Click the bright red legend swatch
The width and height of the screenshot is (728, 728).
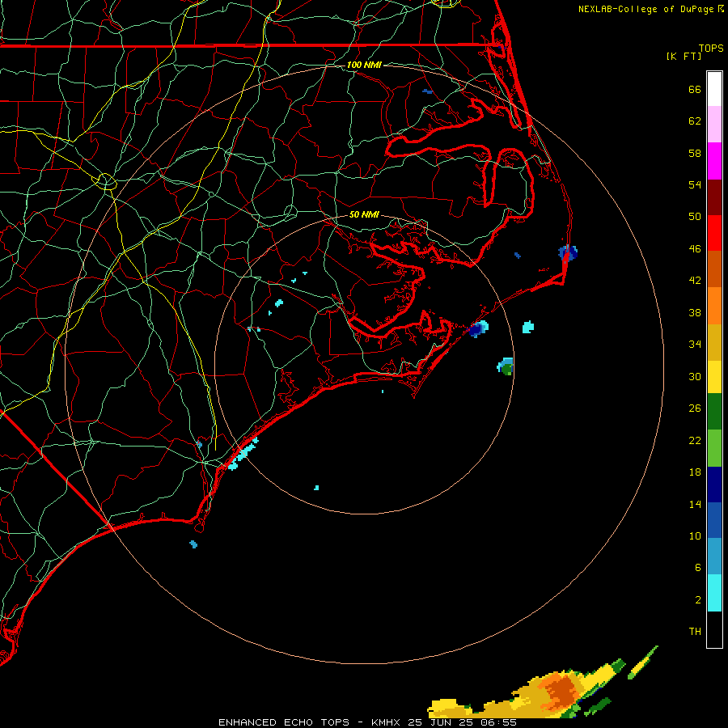[x=714, y=233]
